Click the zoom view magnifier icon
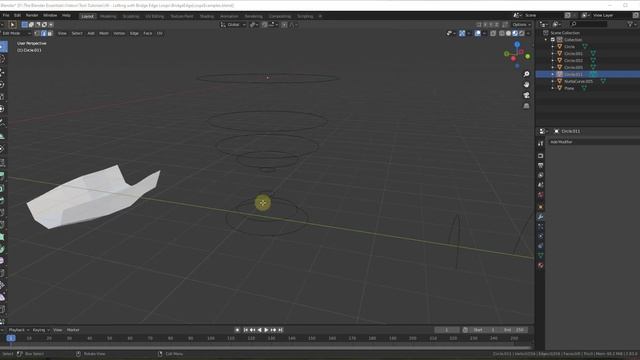The height and width of the screenshot is (360, 640). tap(527, 74)
